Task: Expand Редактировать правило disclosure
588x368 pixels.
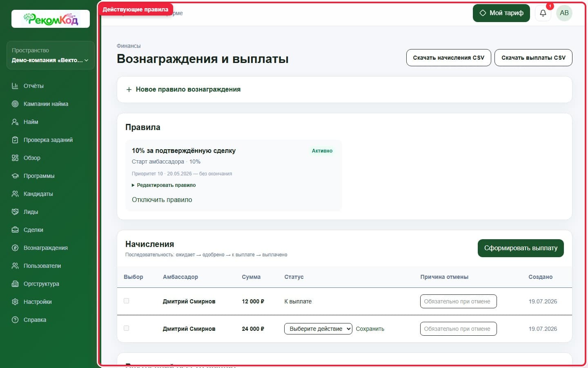Action: (164, 185)
